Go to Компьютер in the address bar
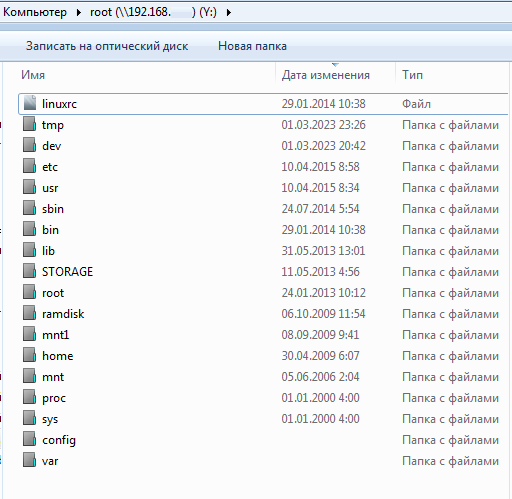Viewport: 512px width, 499px height. pos(35,12)
